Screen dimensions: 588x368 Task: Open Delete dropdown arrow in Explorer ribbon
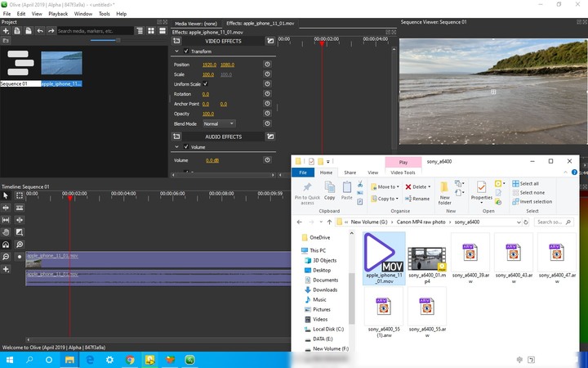coord(429,186)
